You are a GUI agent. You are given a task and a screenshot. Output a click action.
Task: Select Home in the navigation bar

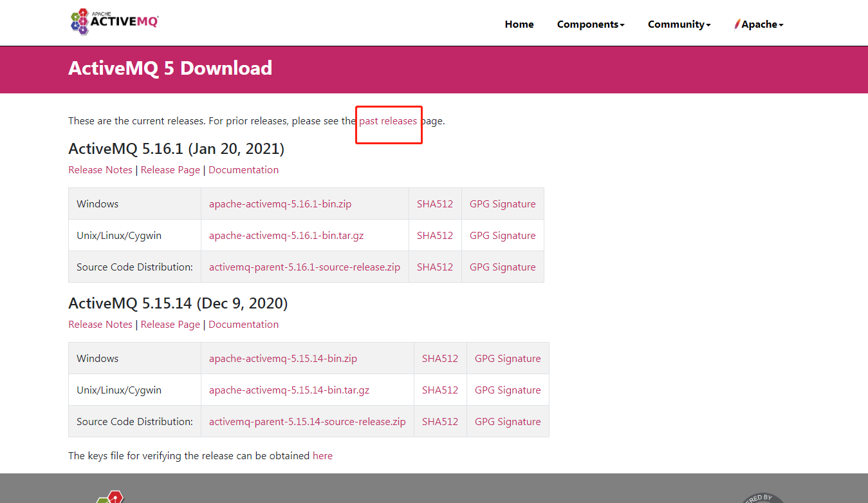[519, 24]
